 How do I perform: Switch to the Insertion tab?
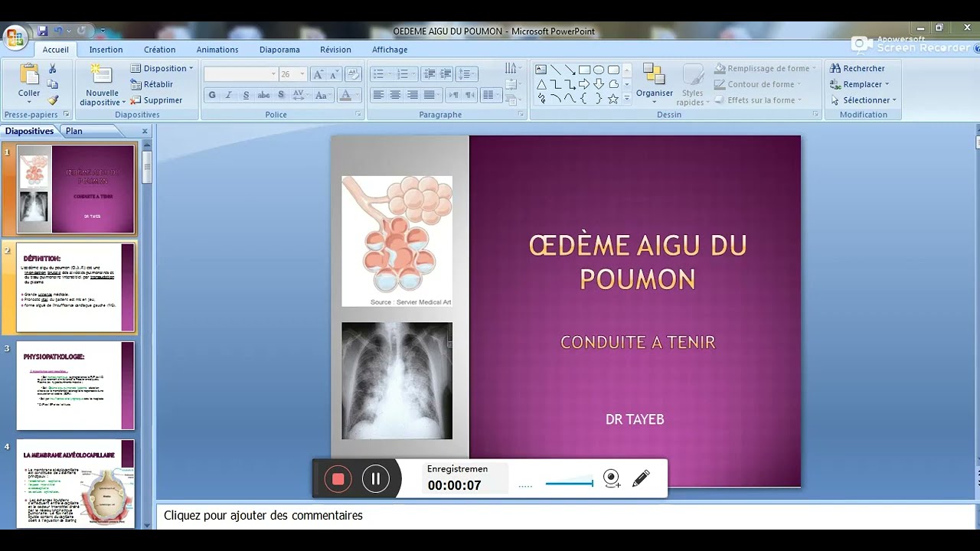(x=106, y=50)
